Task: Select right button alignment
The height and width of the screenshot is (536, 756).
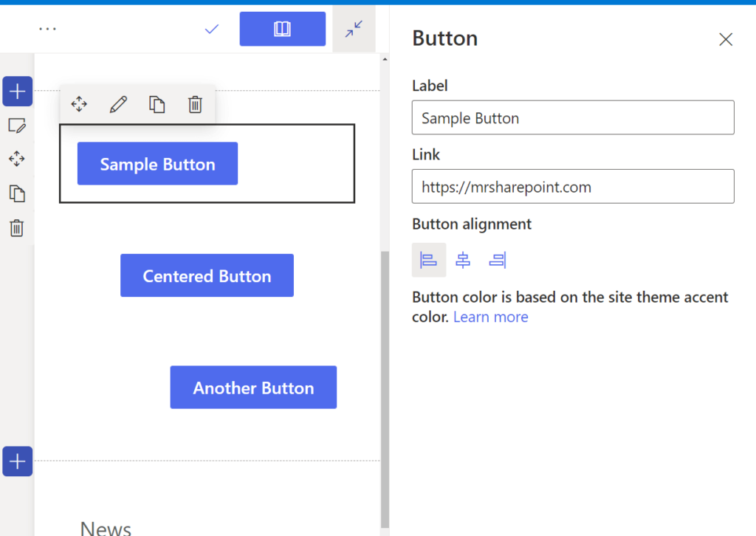Action: 498,261
